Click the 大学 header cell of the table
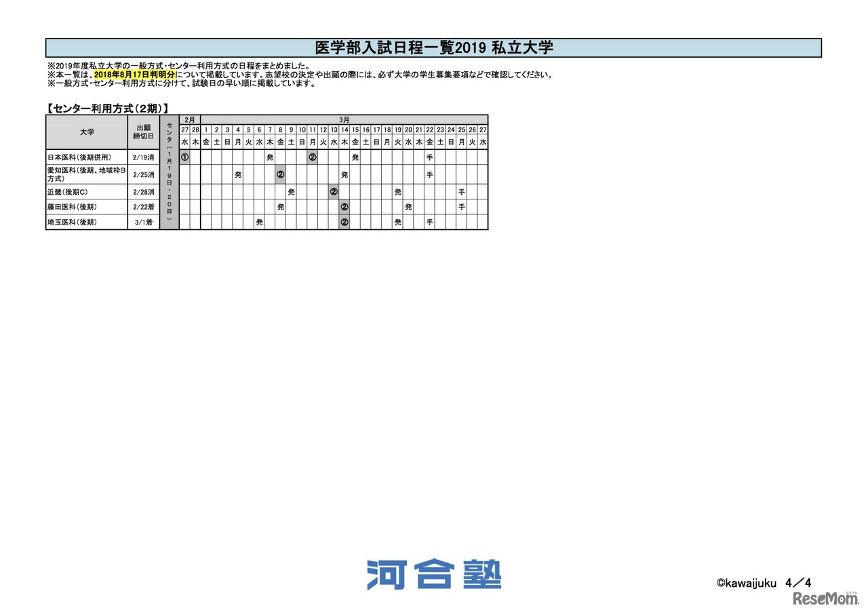 point(86,132)
